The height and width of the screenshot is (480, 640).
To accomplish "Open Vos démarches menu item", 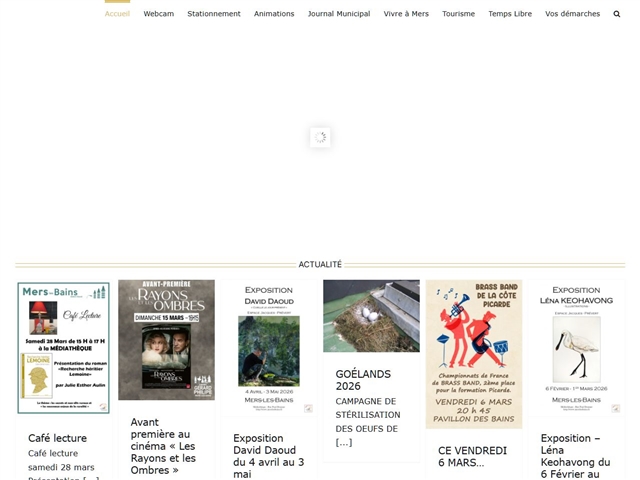I will click(x=573, y=14).
